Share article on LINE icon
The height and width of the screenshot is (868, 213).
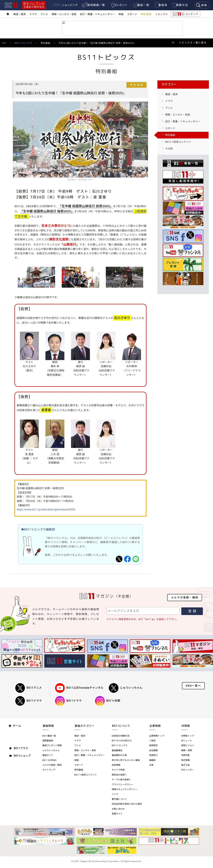136,559
